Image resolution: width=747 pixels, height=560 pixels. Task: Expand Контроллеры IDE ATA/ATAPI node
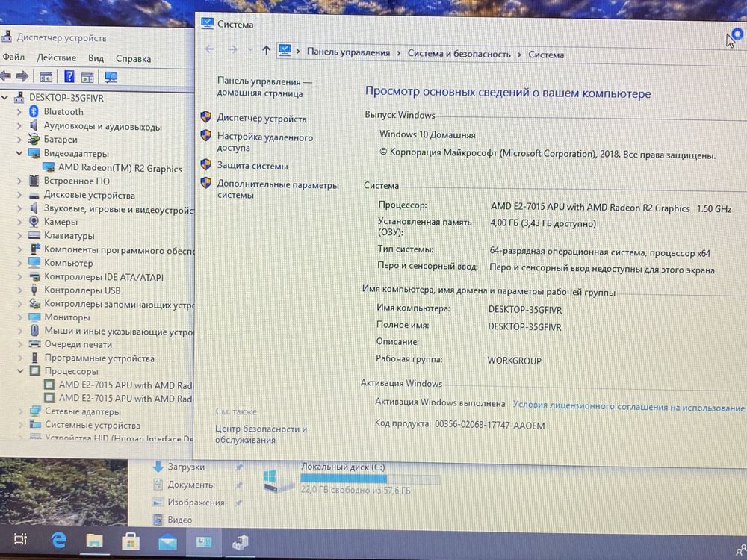[19, 276]
